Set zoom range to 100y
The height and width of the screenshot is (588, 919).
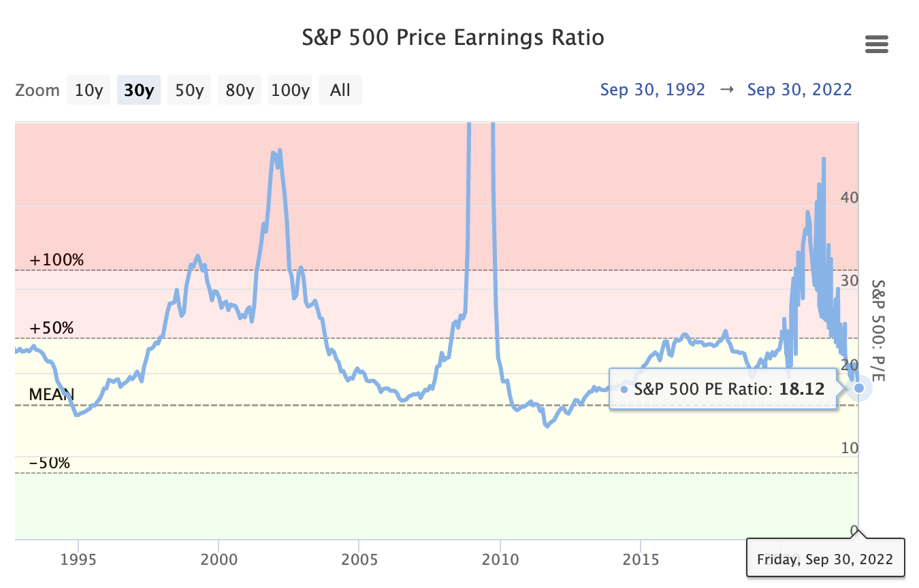point(290,90)
